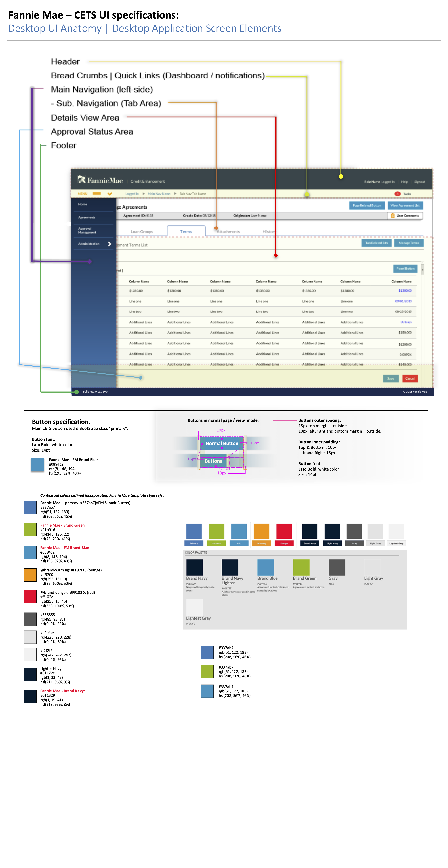Image resolution: width=448 pixels, height=868 pixels.
Task: Expand the orange chevron beside the MENU icon
Action: [110, 194]
